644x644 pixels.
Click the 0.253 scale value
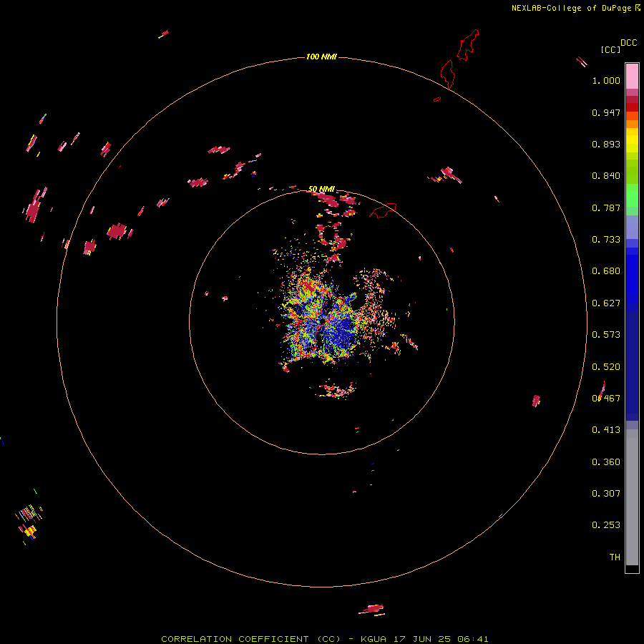click(606, 525)
